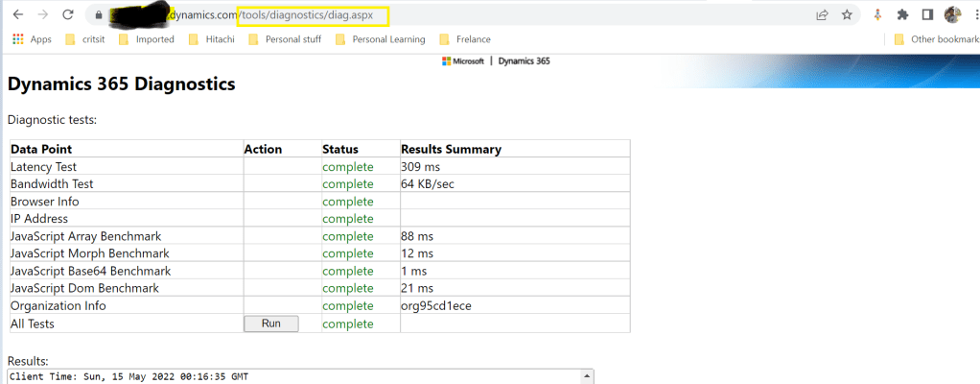This screenshot has height=384, width=980.
Task: Open the Chrome profile avatar
Action: coord(952,15)
